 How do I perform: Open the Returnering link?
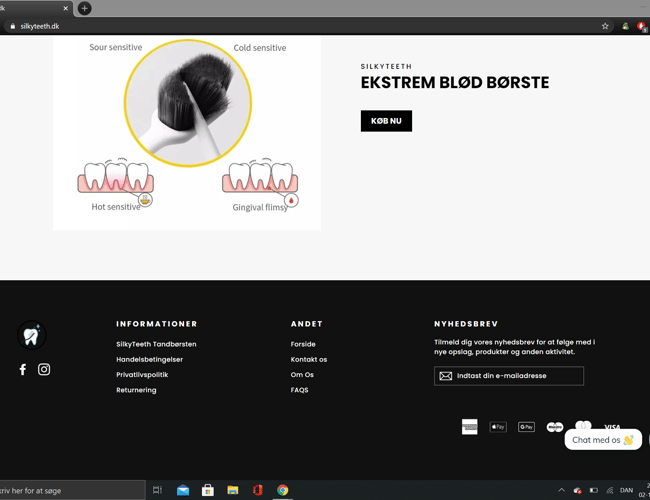[136, 390]
